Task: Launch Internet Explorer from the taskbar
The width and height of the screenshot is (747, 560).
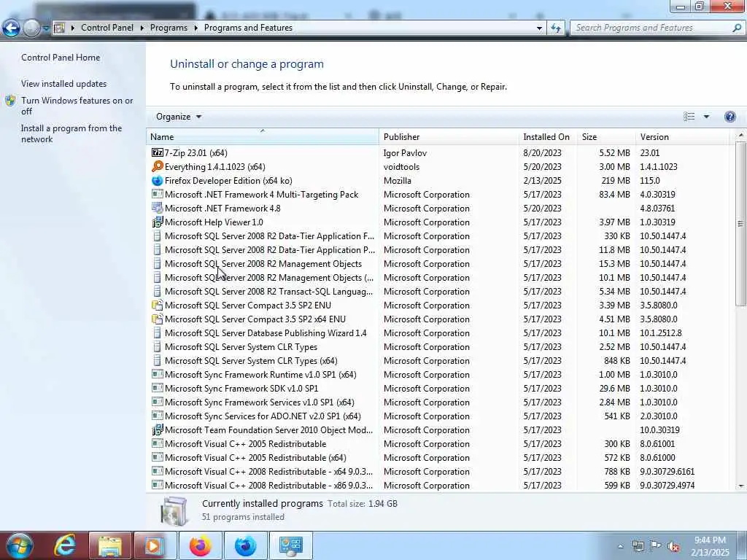Action: 65,545
